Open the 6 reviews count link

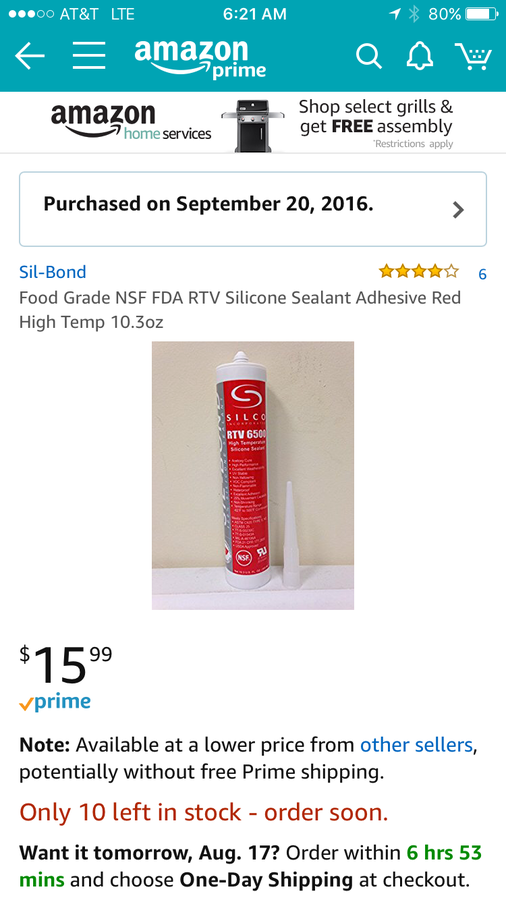click(482, 274)
